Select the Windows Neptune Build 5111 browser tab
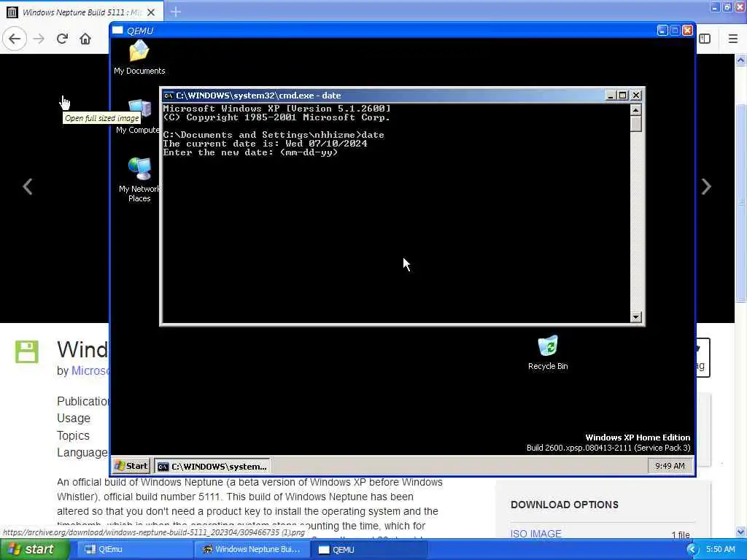 point(82,12)
